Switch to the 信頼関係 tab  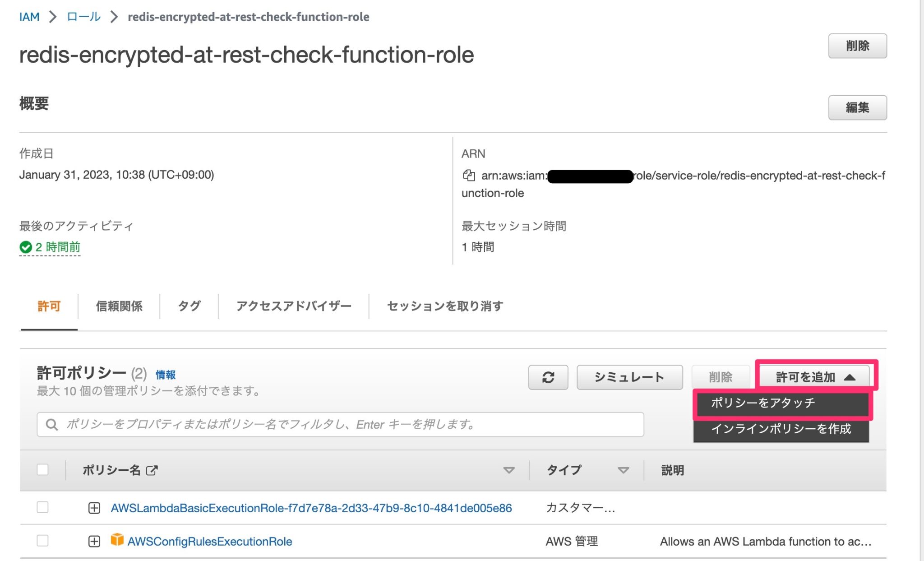[119, 306]
